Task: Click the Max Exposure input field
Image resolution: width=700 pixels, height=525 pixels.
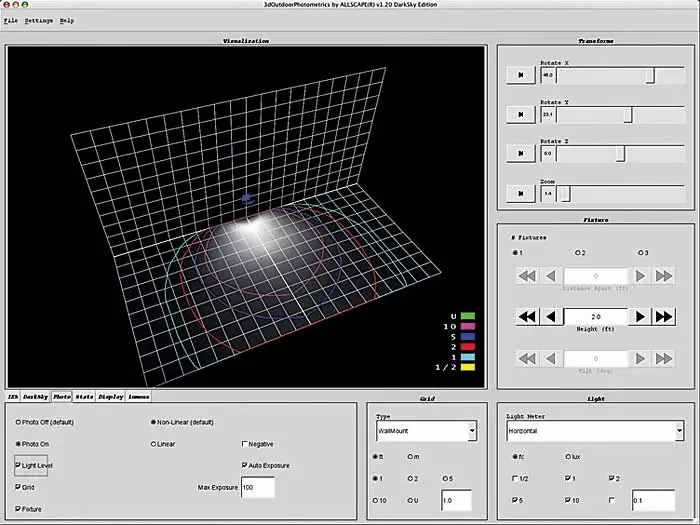Action: pos(256,487)
